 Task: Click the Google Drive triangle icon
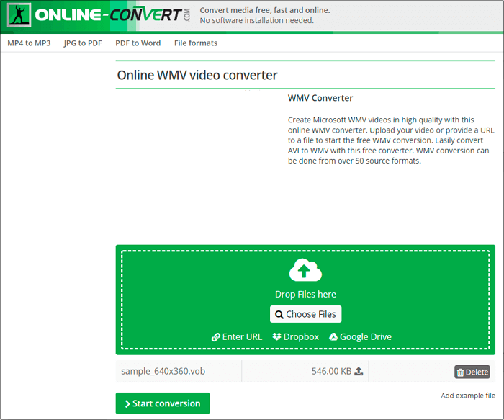coord(333,337)
